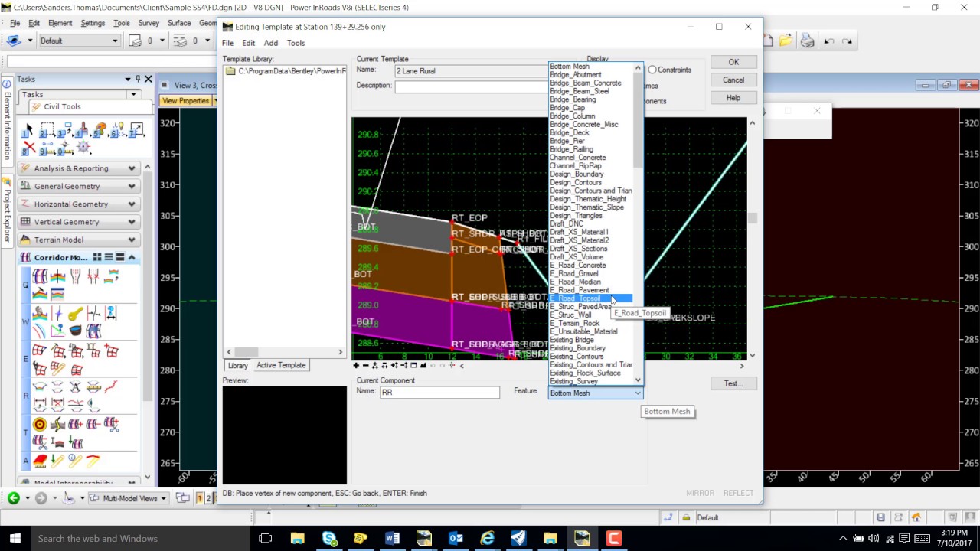Pick the Place Fence dashed-rectangle tool
The height and width of the screenshot is (551, 980).
point(47,129)
